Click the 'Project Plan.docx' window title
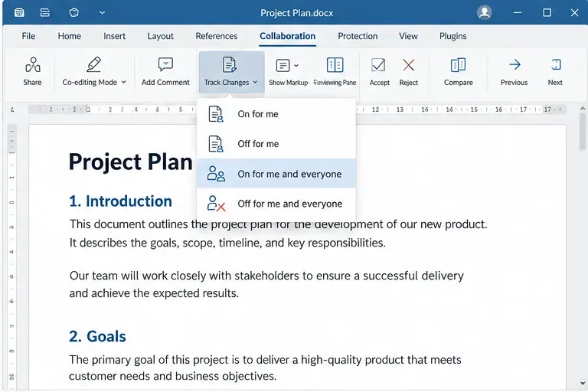This screenshot has height=392, width=588. [x=297, y=13]
